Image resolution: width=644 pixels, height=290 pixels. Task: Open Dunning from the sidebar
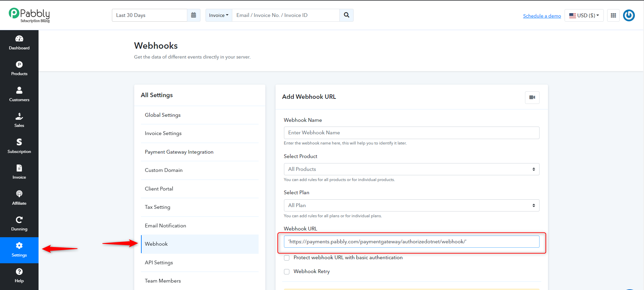tap(19, 224)
